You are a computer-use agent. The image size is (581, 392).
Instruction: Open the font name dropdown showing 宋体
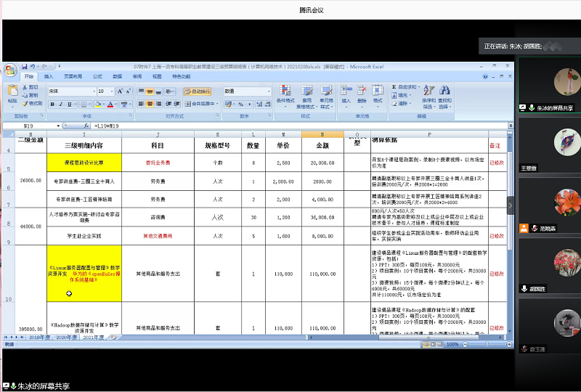93,91
